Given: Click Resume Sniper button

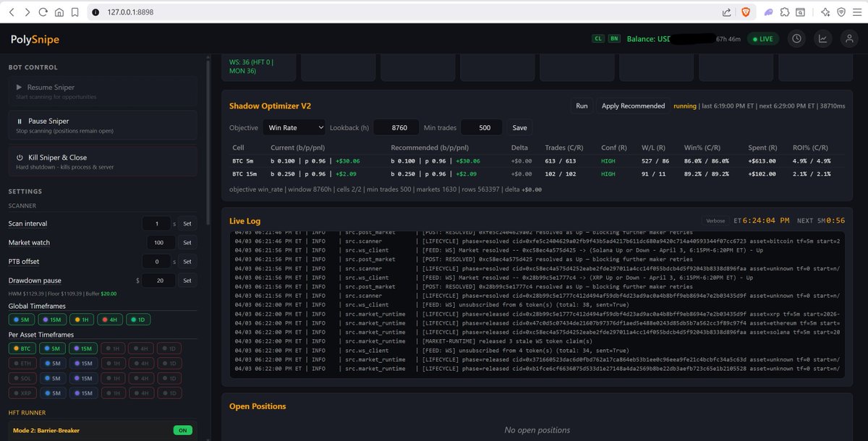Looking at the screenshot, I should tap(103, 91).
